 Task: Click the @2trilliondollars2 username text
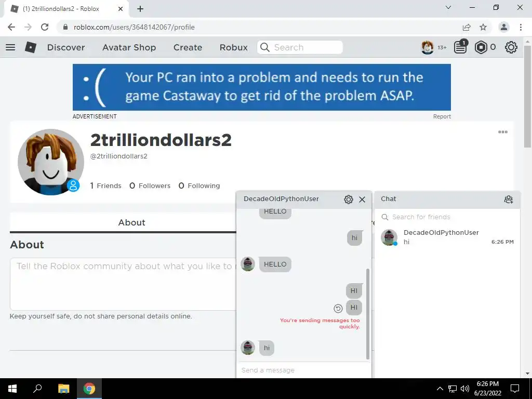pos(119,156)
